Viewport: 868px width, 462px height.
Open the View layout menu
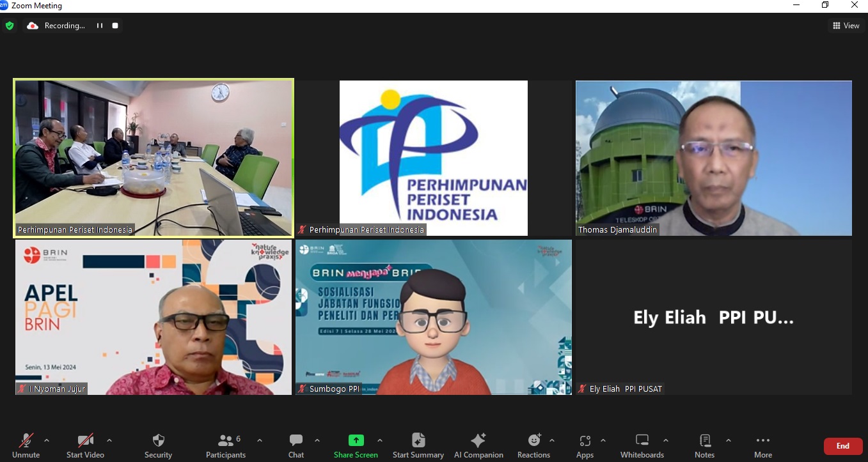click(x=846, y=26)
